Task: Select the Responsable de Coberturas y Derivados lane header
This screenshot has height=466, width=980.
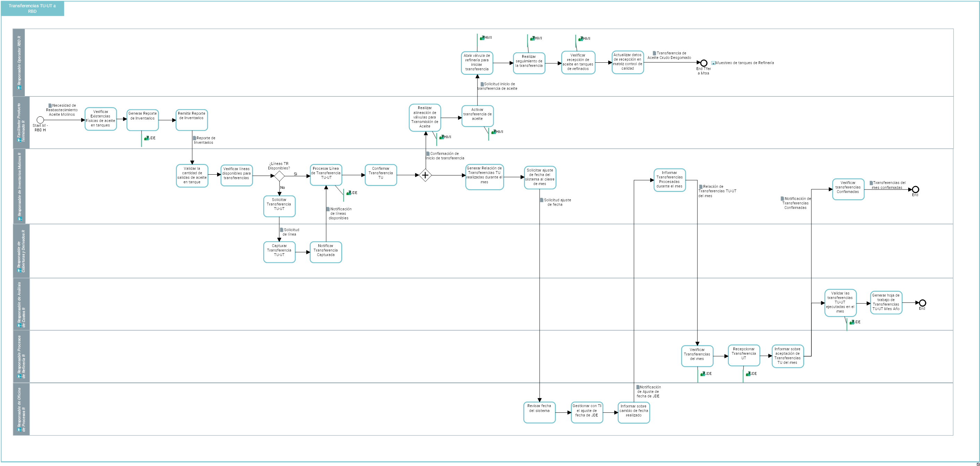Action: (21, 251)
